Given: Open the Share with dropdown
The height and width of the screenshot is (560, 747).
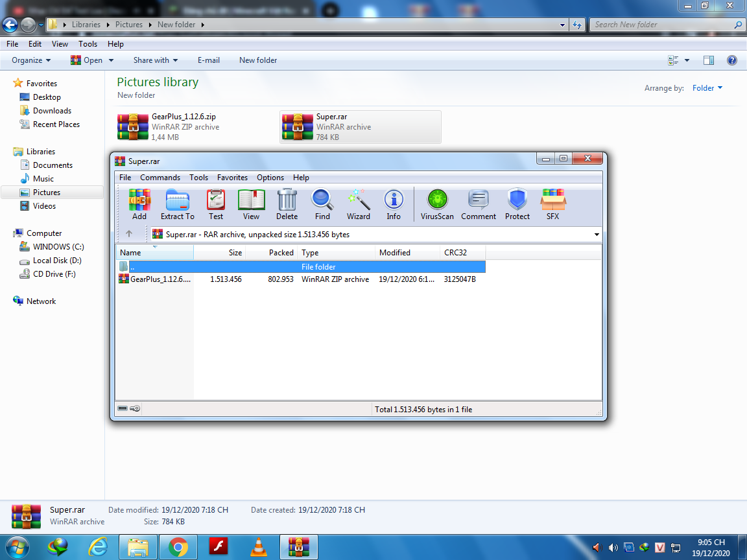Looking at the screenshot, I should [x=156, y=60].
